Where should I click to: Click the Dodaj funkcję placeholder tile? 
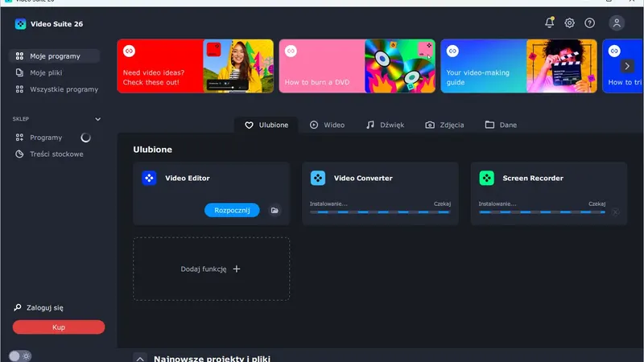(x=211, y=269)
